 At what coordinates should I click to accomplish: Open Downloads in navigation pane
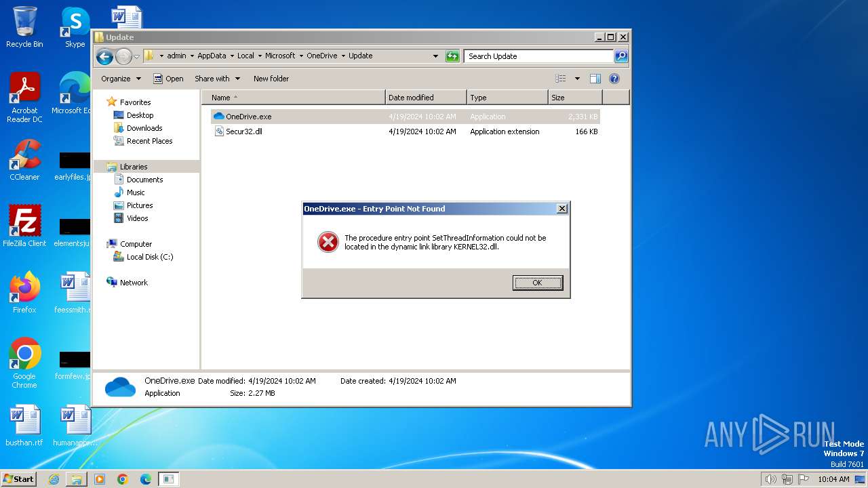144,128
